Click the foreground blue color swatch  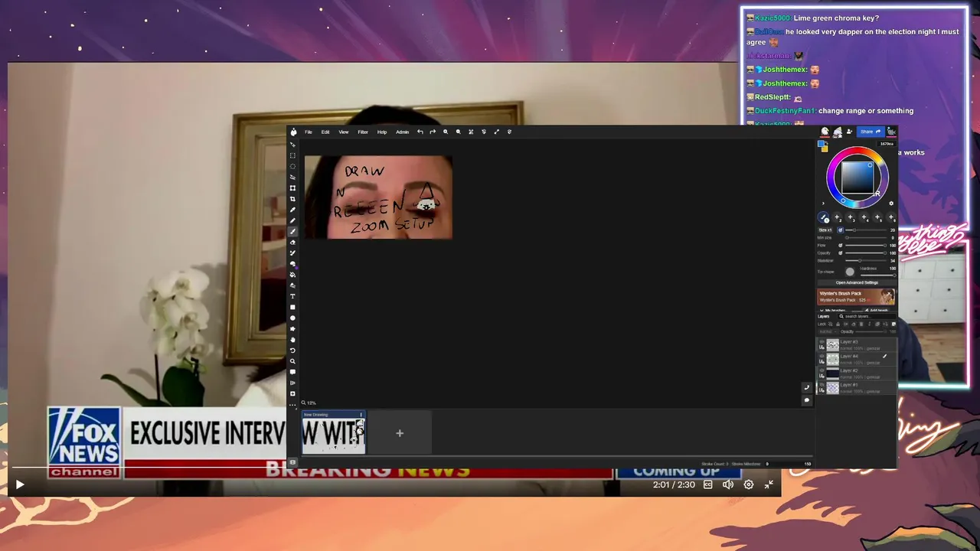(x=822, y=143)
